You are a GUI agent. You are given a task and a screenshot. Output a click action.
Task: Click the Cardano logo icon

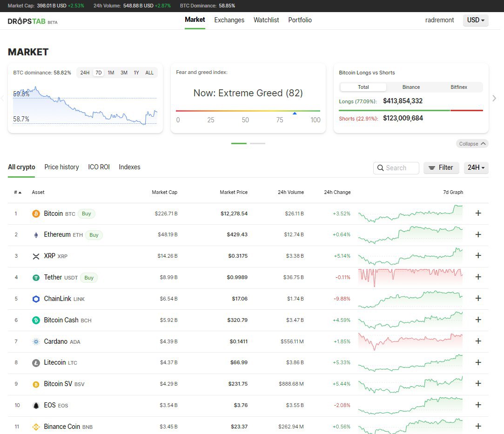pyautogui.click(x=36, y=341)
